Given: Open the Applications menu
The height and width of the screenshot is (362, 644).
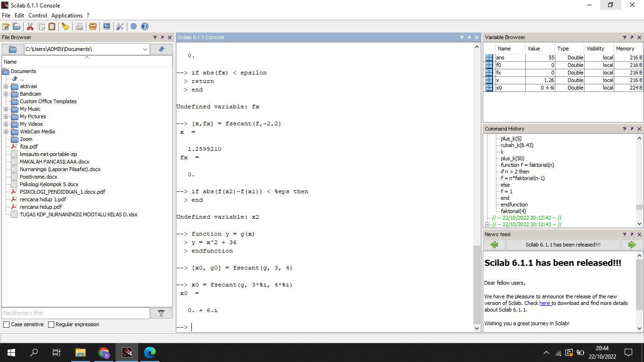Looking at the screenshot, I should coord(67,16).
